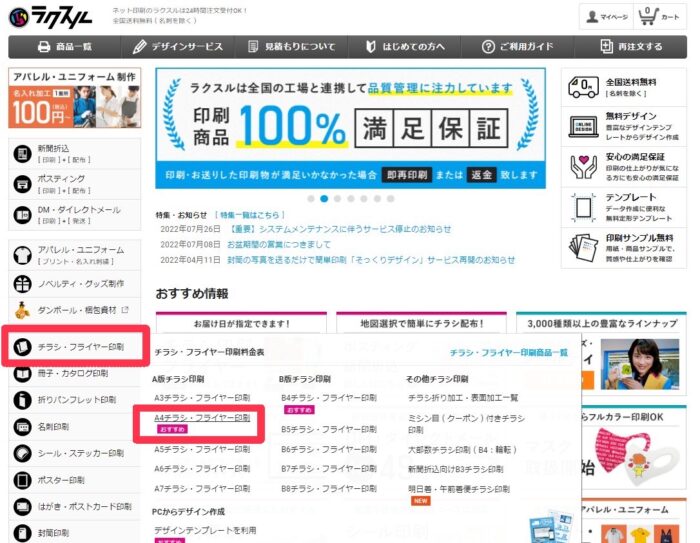The height and width of the screenshot is (543, 700).
Task: Open お盆期間の営業につきまして link
Action: (x=279, y=244)
